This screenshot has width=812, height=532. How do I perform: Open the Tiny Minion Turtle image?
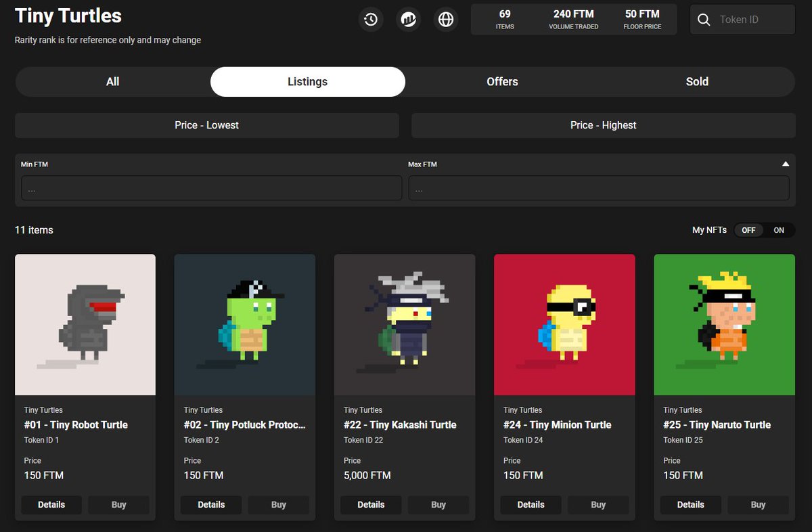point(564,325)
